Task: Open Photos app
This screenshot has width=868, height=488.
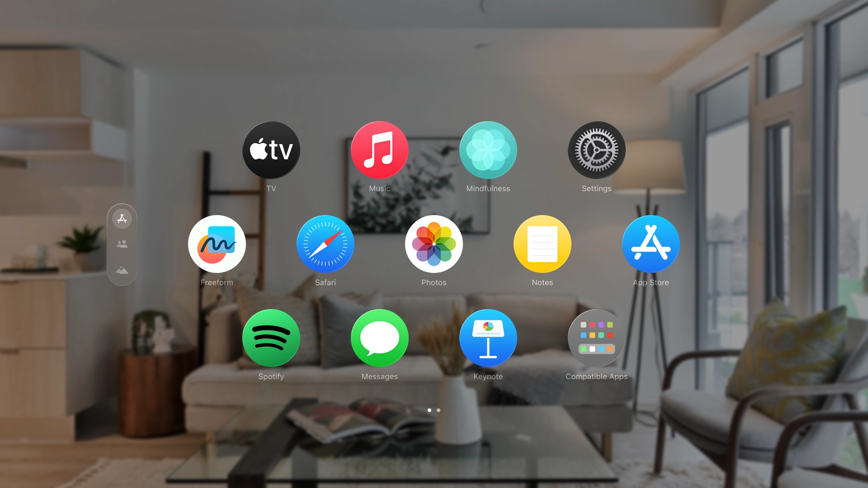Action: [x=434, y=244]
